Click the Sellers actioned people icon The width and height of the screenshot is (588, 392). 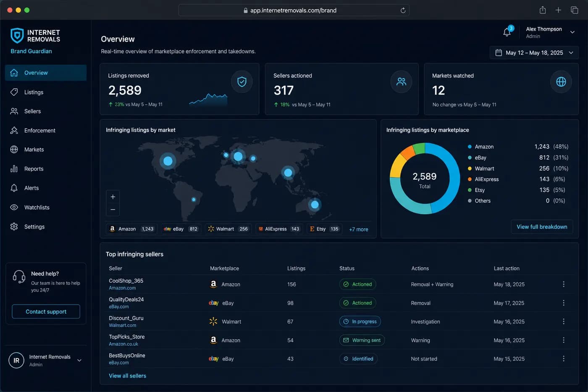401,82
